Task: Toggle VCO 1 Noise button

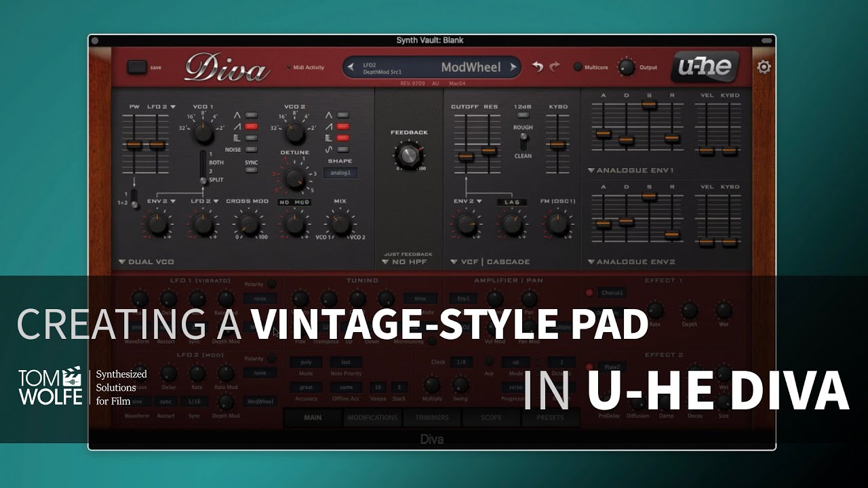Action: point(252,149)
